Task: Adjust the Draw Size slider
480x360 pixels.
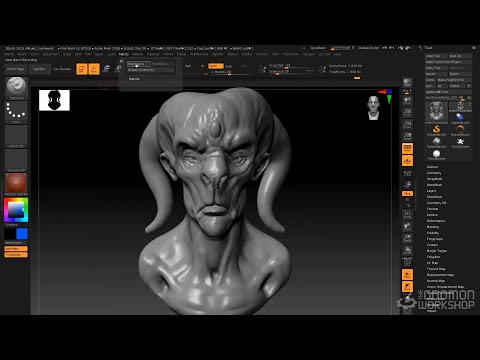Action: tap(292, 72)
